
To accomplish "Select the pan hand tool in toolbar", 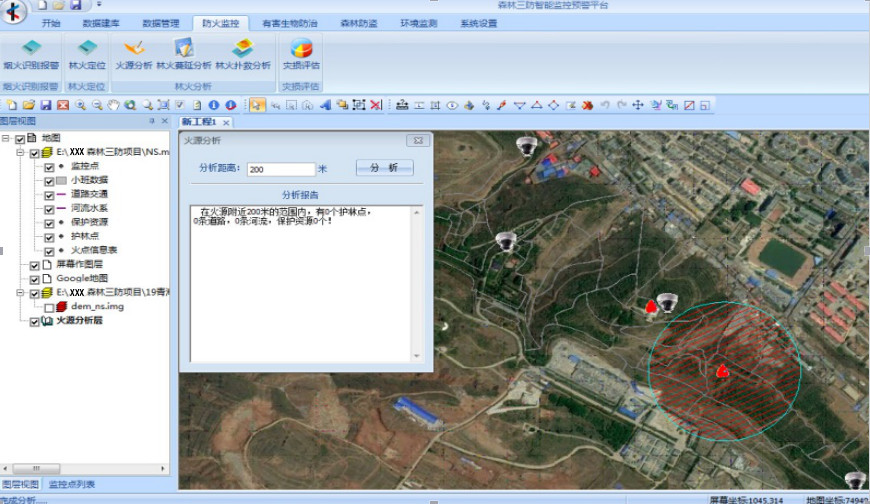I will pyautogui.click(x=114, y=105).
